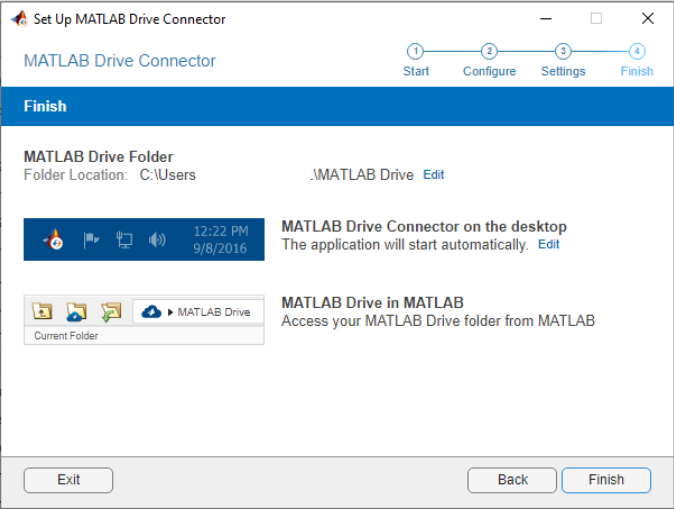674x509 pixels.
Task: Go to step 3 Settings in wizard
Action: click(563, 52)
